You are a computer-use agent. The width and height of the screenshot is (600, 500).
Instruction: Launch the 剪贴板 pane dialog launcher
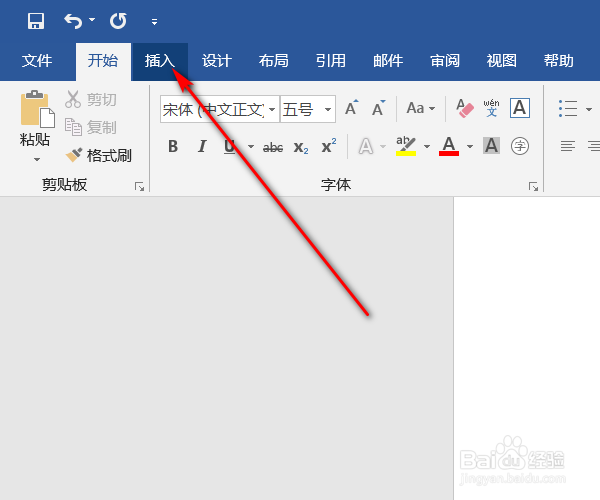coord(139,187)
